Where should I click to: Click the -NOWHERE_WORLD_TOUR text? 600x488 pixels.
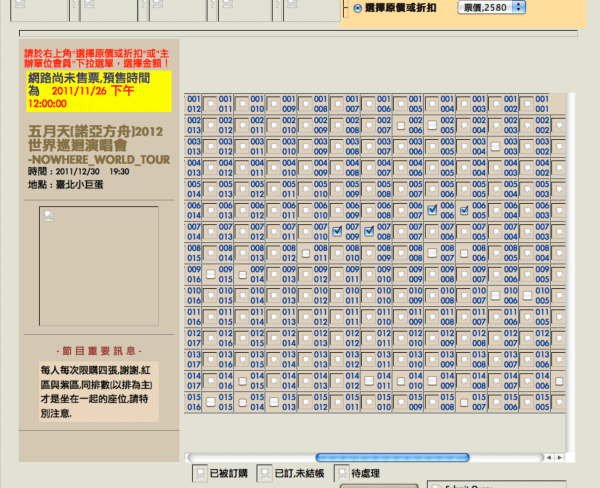click(99, 159)
